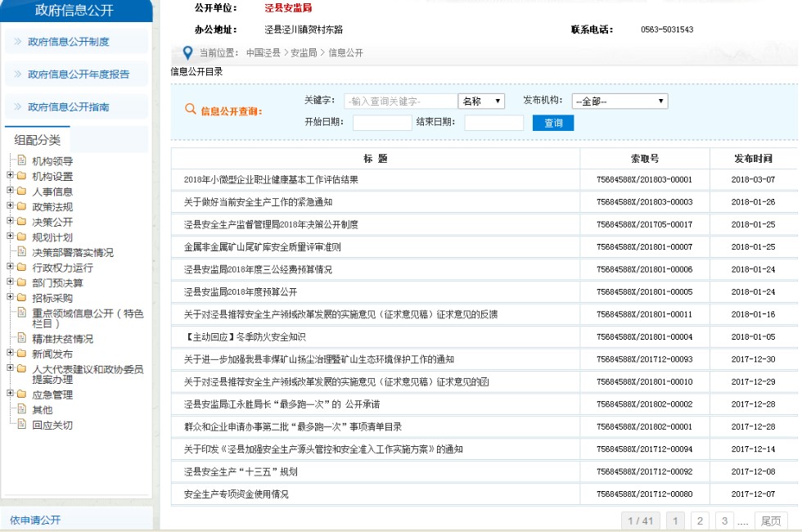
Task: Click the document icon beside 回应关切
Action: (x=22, y=424)
